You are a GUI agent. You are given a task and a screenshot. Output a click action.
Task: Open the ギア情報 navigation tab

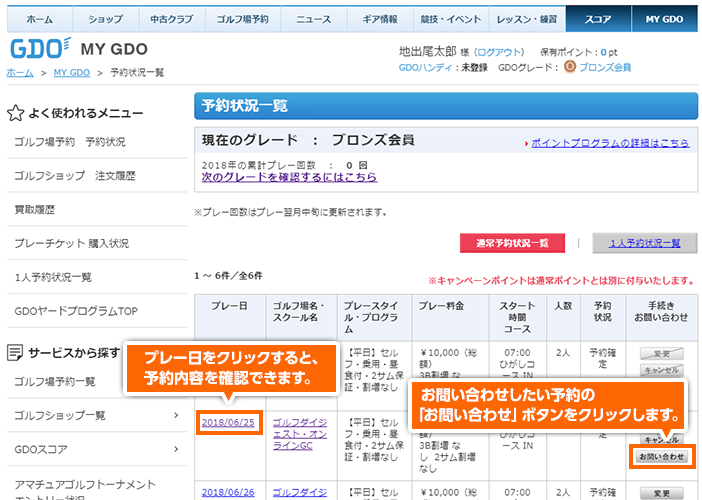coord(380,19)
